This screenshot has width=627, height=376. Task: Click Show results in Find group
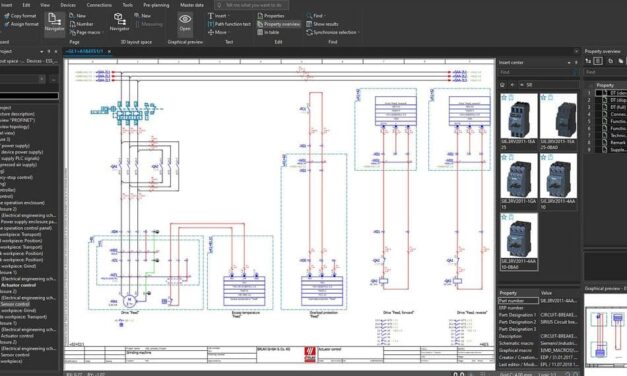(322, 24)
